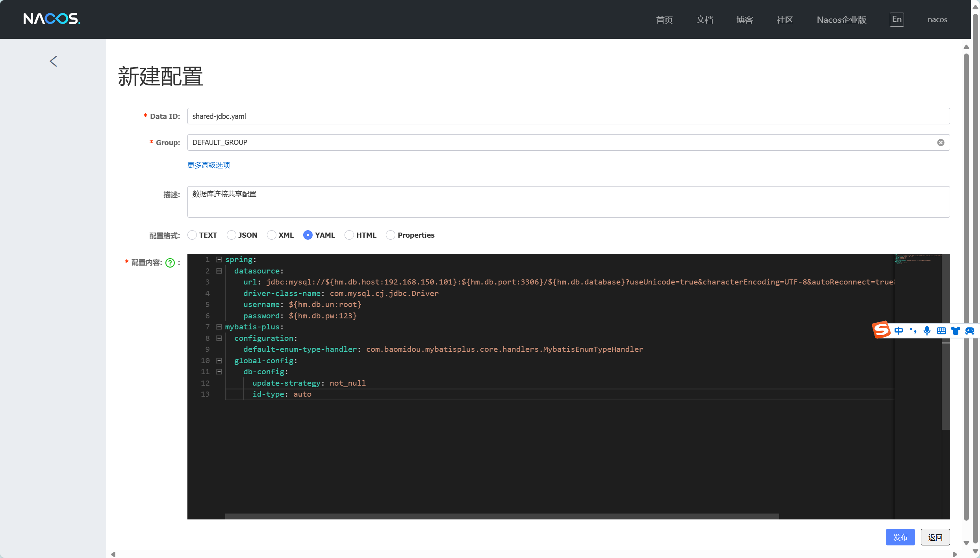Viewport: 980px width, 558px height.
Task: Click the bottom scroll left arrow
Action: tap(113, 554)
